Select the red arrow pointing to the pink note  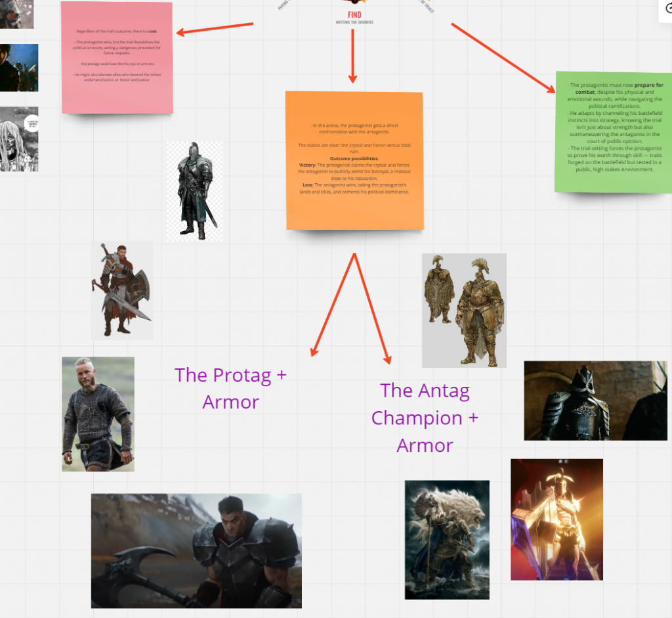[x=215, y=28]
